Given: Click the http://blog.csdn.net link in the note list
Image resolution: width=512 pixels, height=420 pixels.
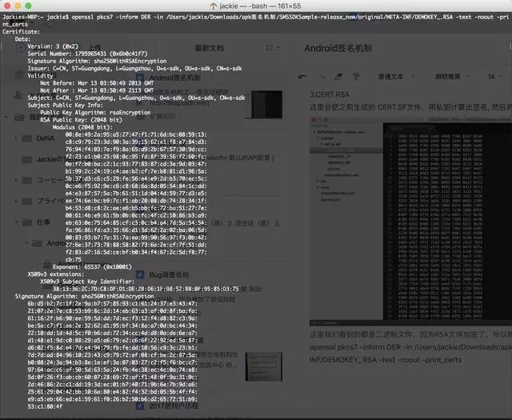Looking at the screenshot, I should (179, 103).
